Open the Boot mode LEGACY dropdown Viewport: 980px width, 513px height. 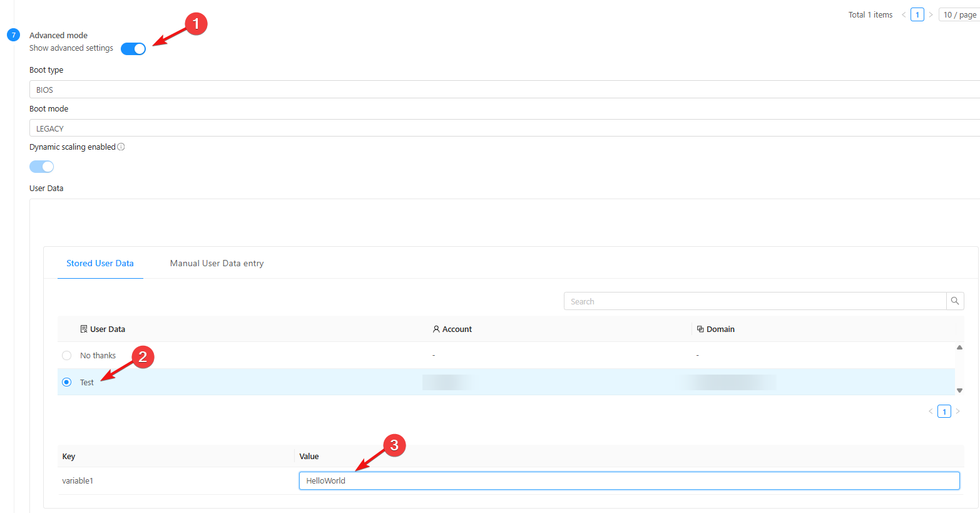coord(501,128)
